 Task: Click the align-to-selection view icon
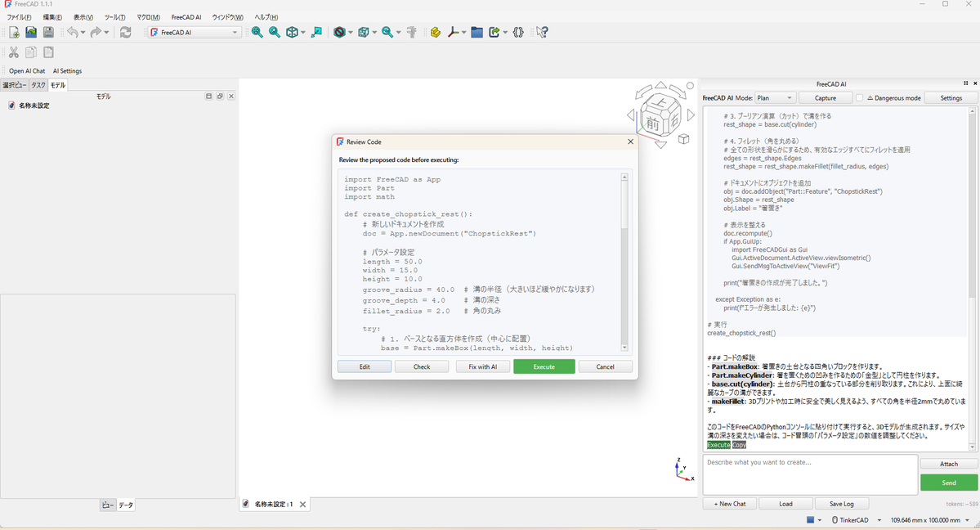[317, 33]
